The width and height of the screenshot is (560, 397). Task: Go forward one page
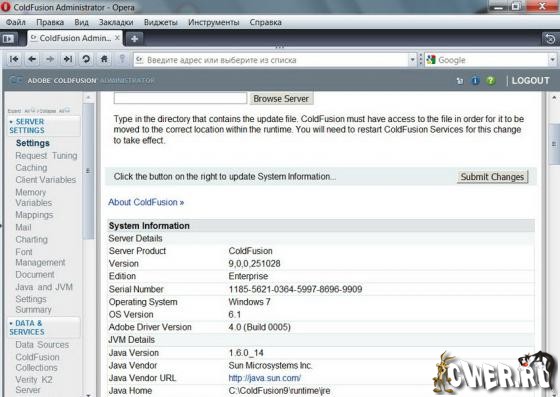50,59
